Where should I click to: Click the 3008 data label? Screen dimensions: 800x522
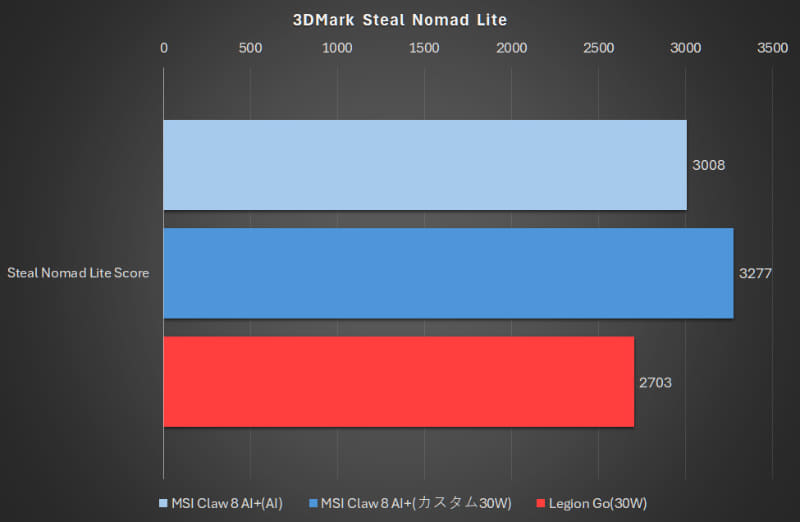click(708, 165)
